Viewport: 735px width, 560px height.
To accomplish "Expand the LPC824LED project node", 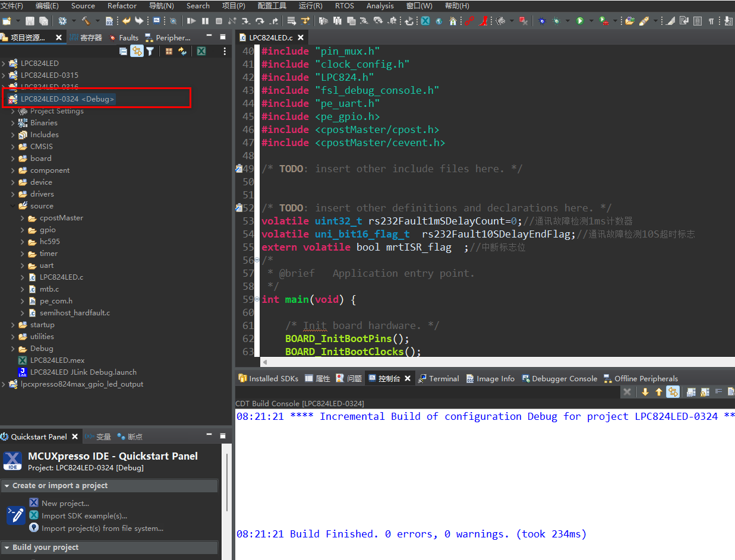I will (4, 64).
